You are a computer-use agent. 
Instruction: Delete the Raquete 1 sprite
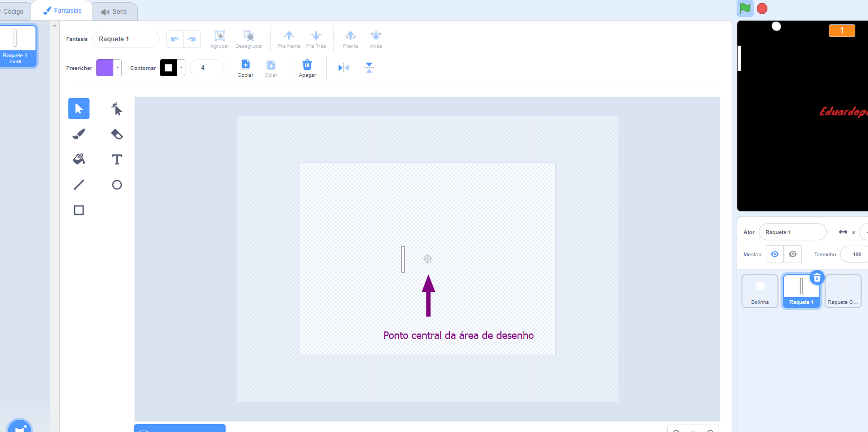pos(817,277)
